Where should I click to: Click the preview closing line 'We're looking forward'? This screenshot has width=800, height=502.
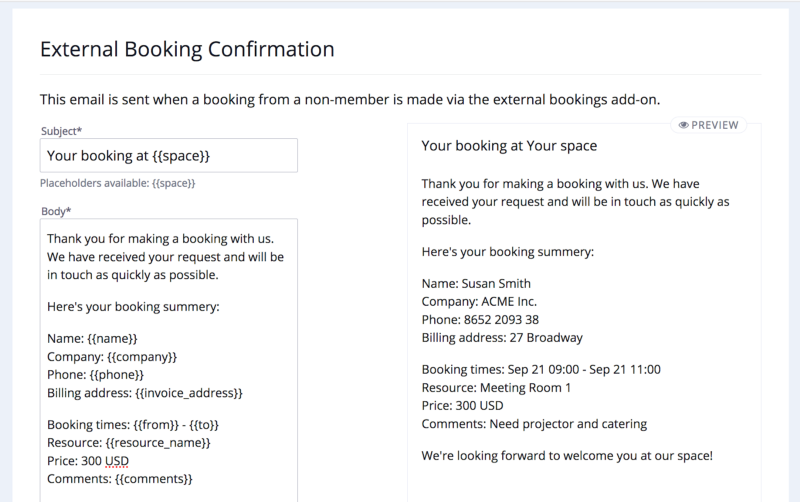click(x=567, y=456)
